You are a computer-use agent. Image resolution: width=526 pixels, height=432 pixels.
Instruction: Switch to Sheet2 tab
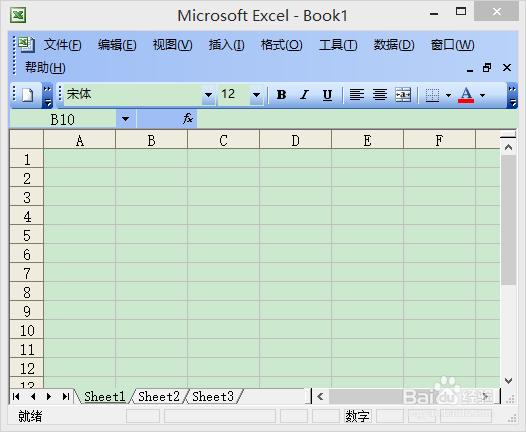coord(159,397)
